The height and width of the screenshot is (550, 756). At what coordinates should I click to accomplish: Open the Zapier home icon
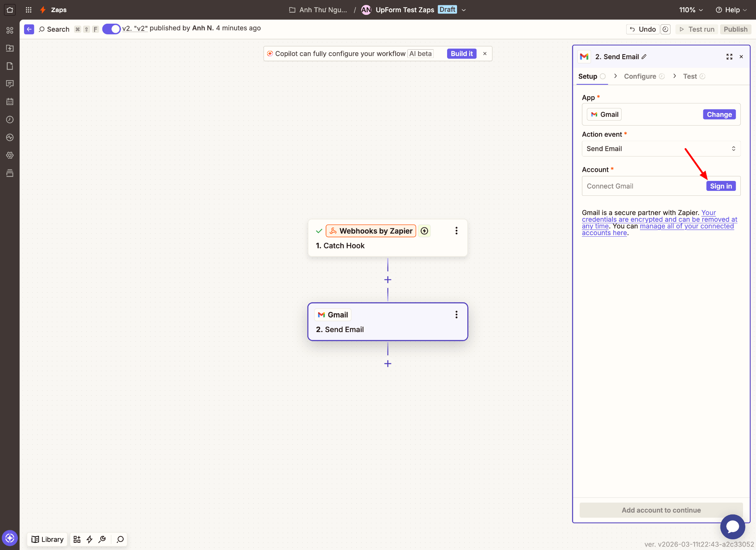tap(10, 10)
